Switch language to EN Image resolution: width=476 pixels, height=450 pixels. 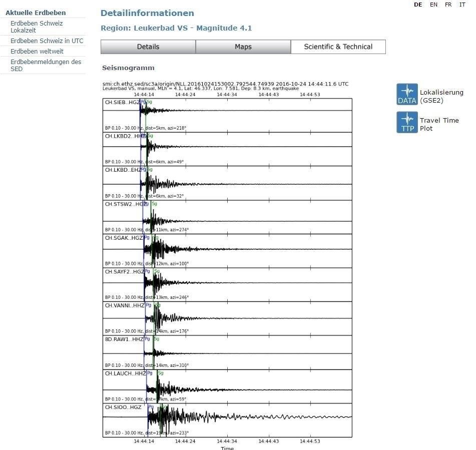click(x=433, y=5)
